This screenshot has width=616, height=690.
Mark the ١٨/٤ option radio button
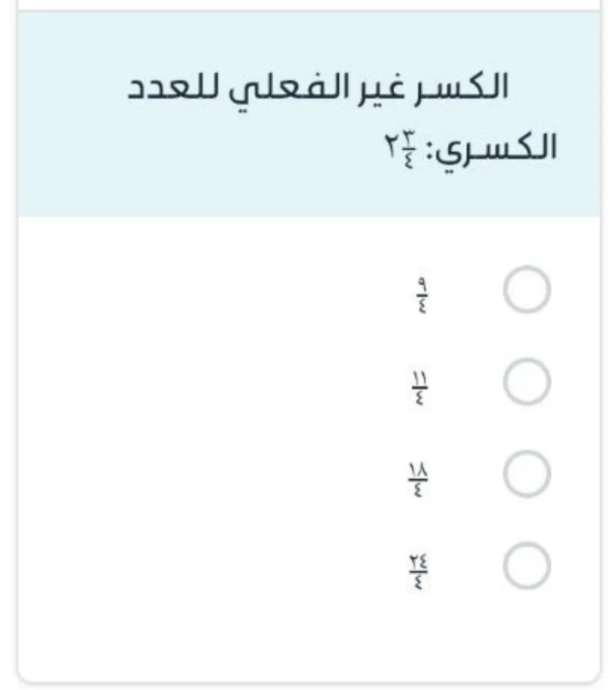click(527, 474)
